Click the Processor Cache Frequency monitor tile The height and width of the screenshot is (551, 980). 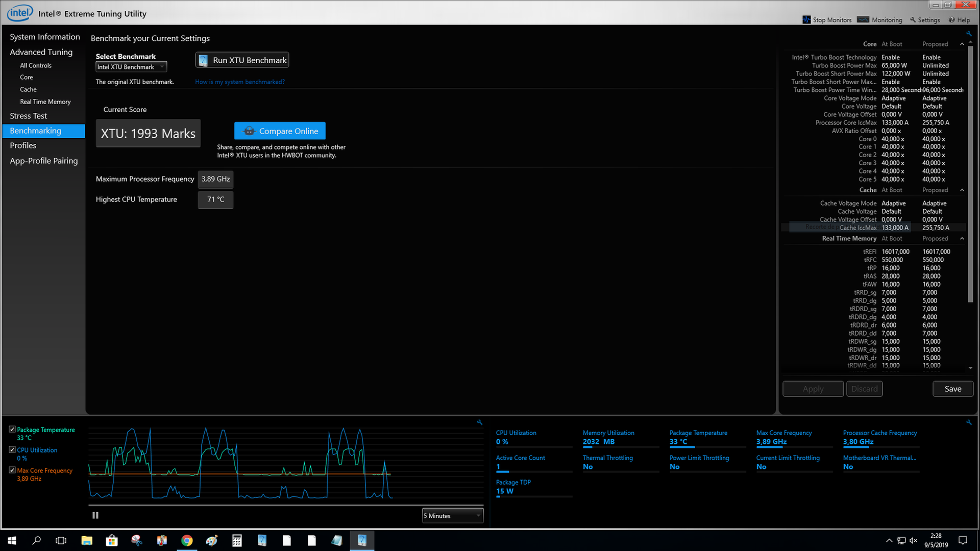[881, 438]
